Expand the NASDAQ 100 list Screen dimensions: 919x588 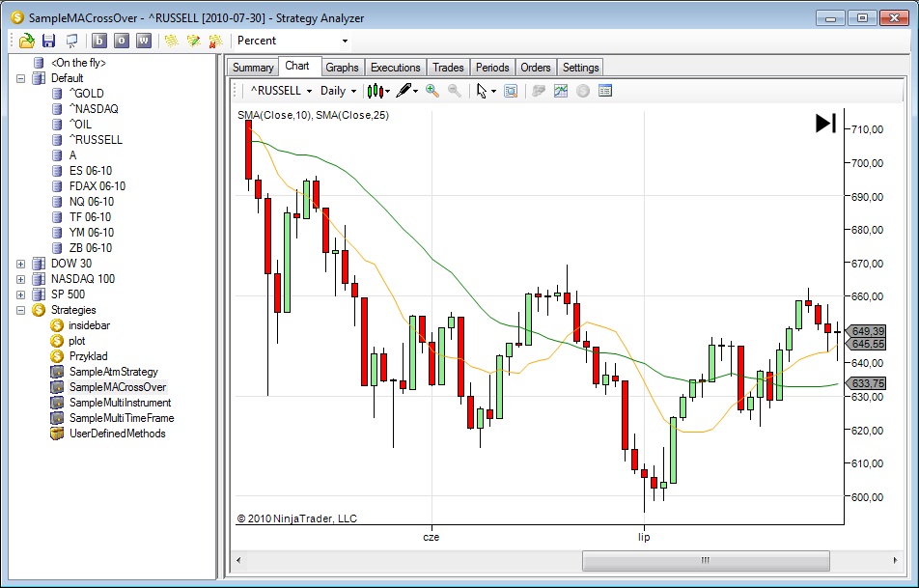(20, 280)
